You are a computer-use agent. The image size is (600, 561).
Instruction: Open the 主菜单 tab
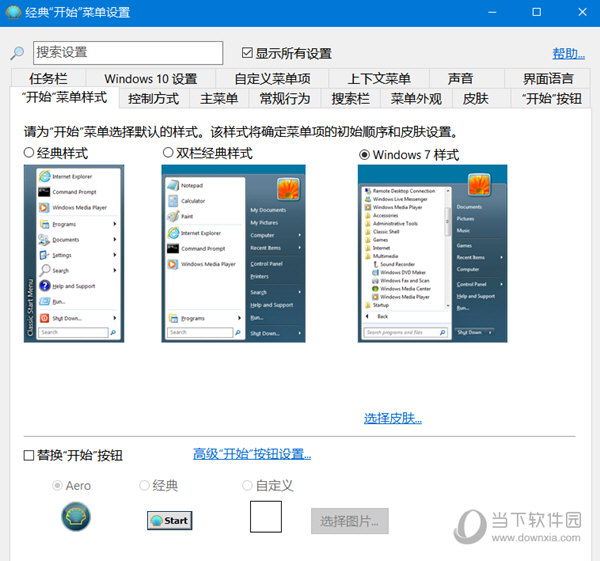219,99
